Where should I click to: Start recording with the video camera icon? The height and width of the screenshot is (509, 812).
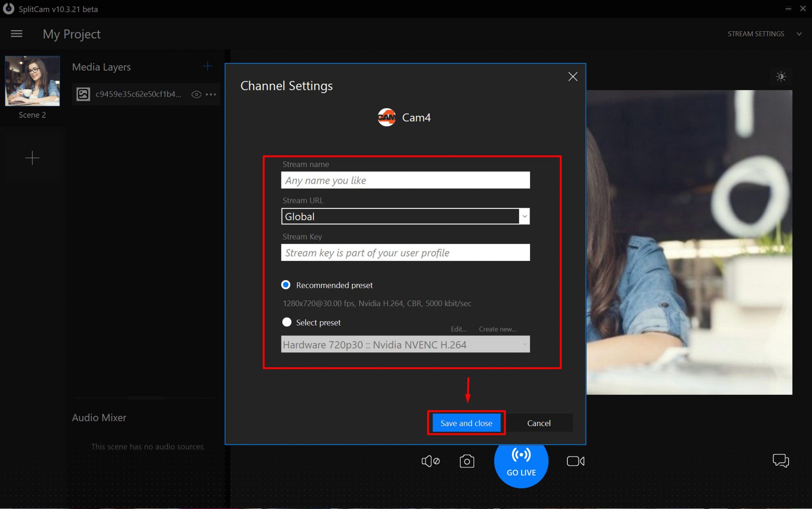point(575,461)
